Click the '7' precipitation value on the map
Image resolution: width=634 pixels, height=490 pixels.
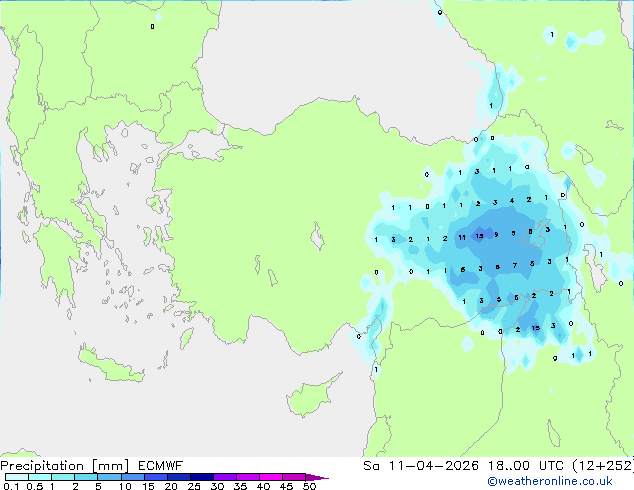515,266
